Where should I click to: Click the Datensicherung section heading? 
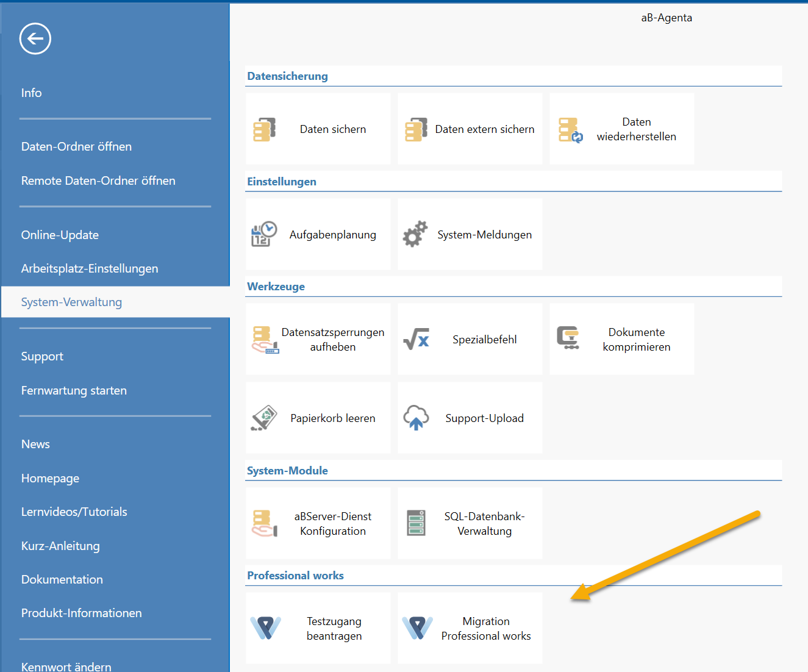coord(287,76)
